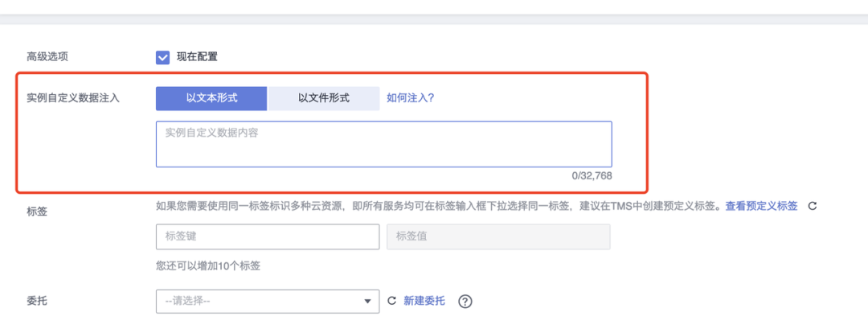
Task: Toggle the 现在配置 checkbox
Action: pos(162,57)
